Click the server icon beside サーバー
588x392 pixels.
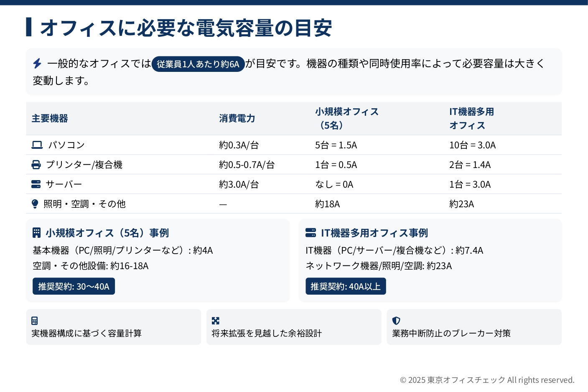(x=36, y=184)
